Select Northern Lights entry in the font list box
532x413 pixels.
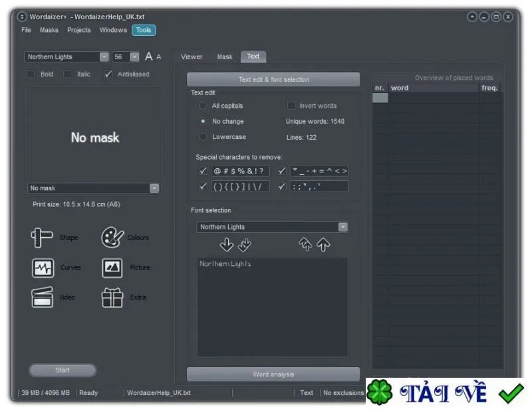click(225, 263)
